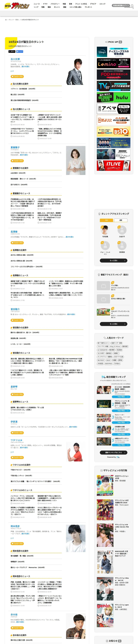Open the search magnifier icon in header
Image resolution: width=138 pixels, height=644 pixels.
(132, 5)
